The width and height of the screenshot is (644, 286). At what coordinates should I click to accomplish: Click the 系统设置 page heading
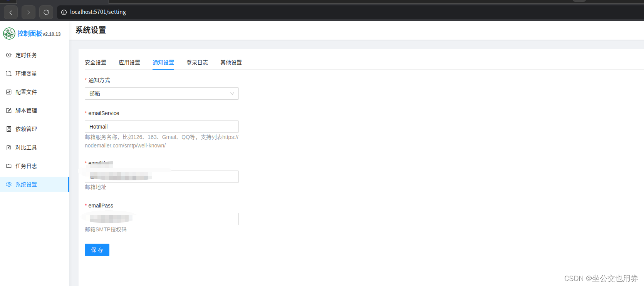[91, 30]
